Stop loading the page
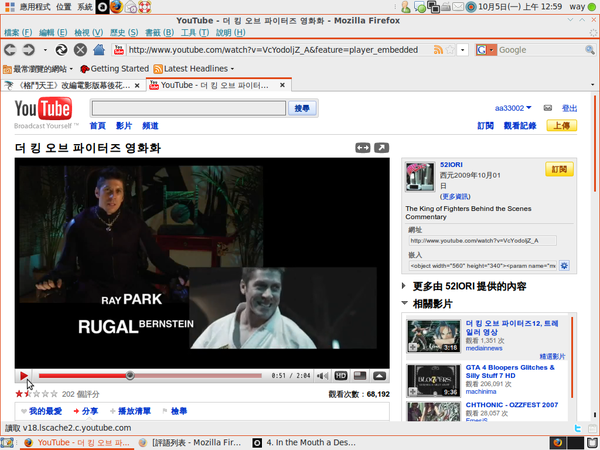The height and width of the screenshot is (450, 600). [x=80, y=50]
